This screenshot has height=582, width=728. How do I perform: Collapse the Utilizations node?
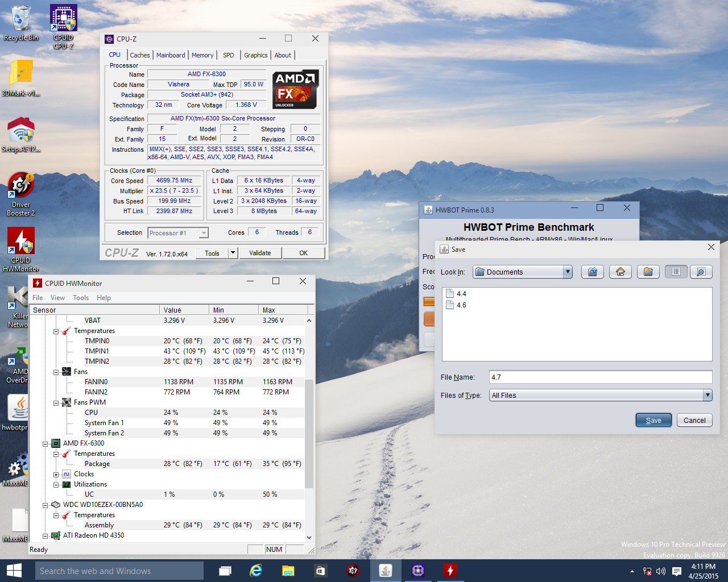pos(56,484)
